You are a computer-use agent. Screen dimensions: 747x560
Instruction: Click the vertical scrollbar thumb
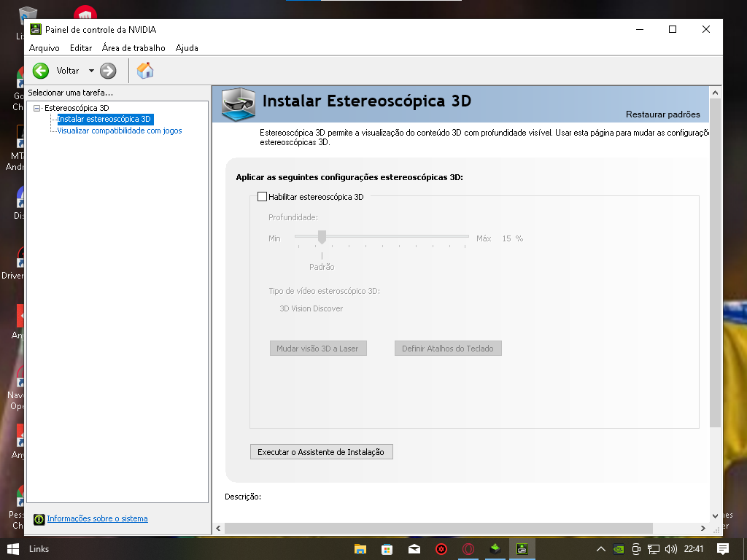(715, 262)
